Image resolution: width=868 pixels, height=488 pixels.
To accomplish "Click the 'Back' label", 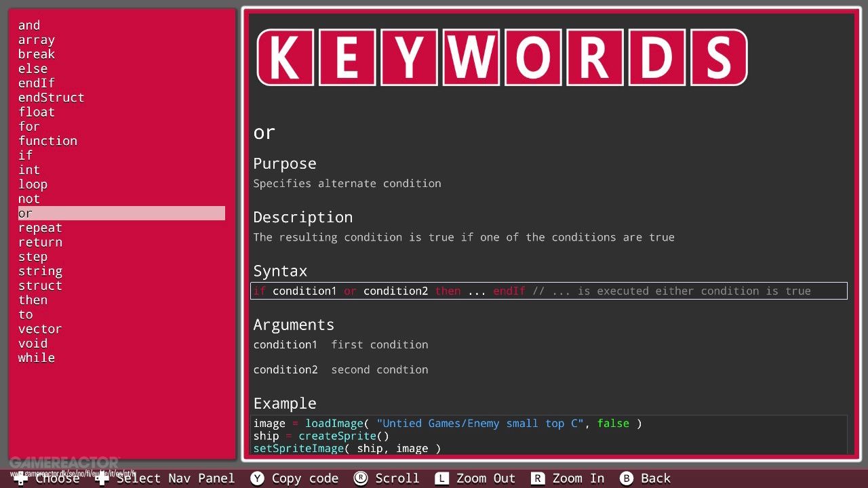I will click(656, 479).
